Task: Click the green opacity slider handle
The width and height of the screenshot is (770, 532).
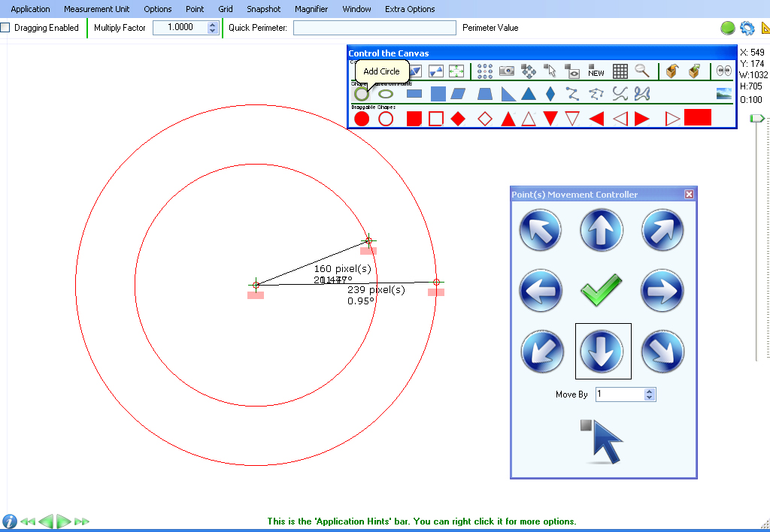Action: [x=757, y=118]
